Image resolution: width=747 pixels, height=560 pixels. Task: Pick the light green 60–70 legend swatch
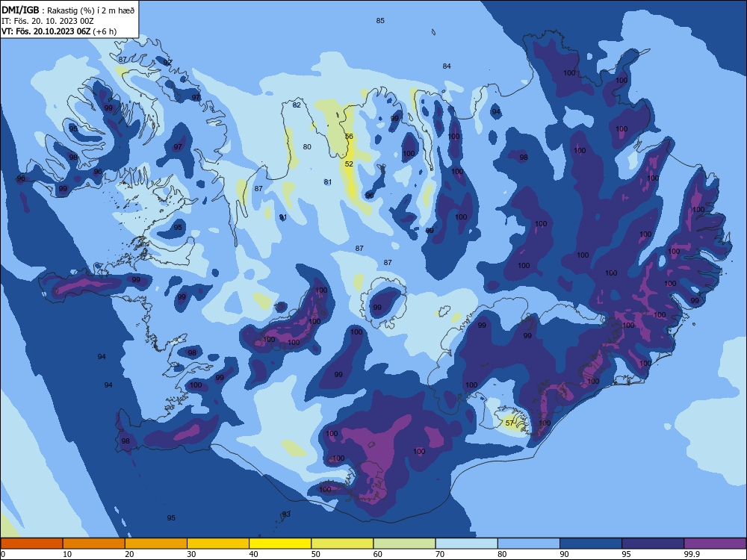(404, 544)
